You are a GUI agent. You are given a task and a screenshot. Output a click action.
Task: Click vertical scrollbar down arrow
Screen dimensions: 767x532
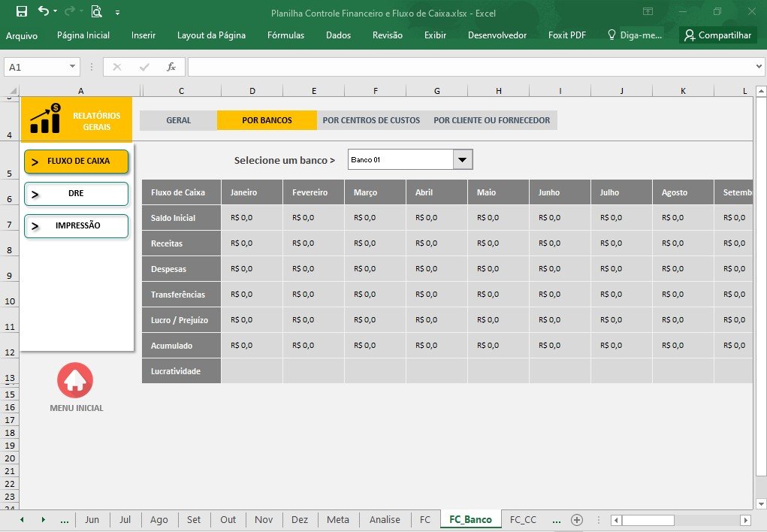click(x=761, y=503)
